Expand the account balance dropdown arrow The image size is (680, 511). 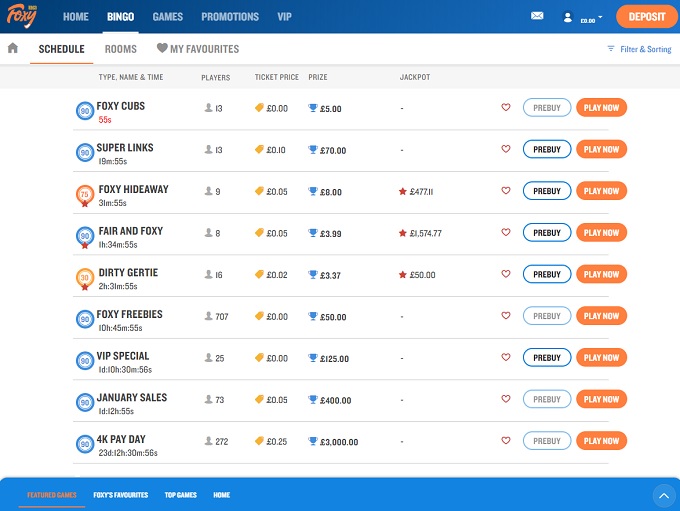[600, 17]
